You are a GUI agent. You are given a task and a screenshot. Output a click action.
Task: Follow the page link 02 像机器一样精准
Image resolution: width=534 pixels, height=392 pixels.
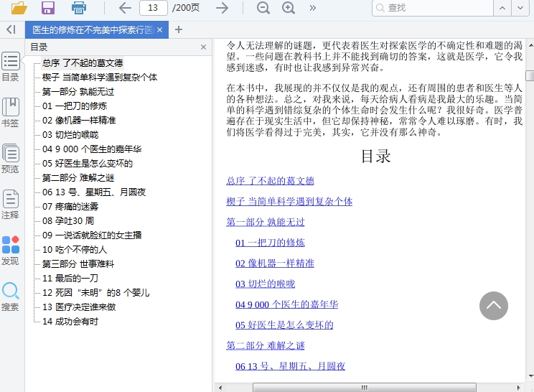pos(275,263)
